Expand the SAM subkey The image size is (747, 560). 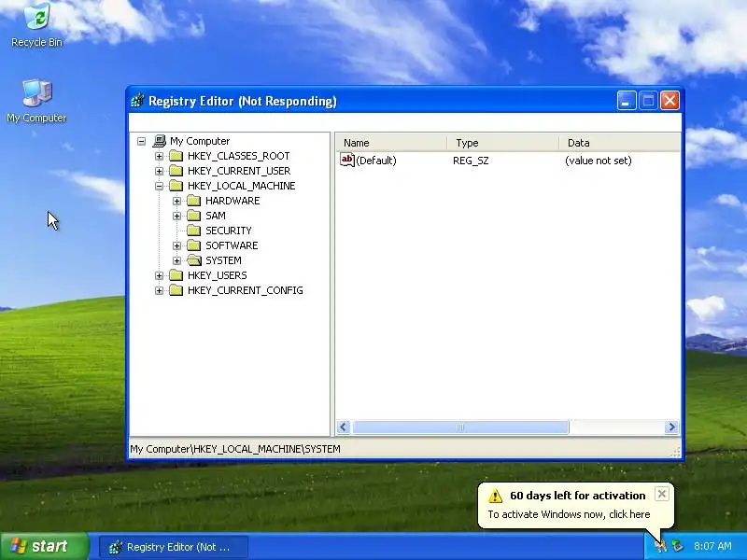point(176,216)
